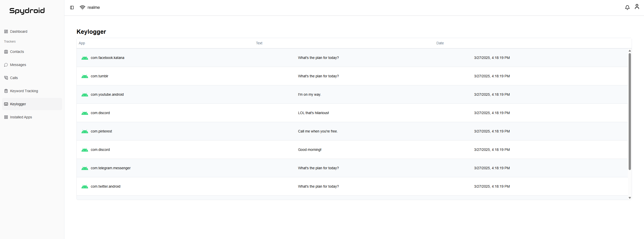Click the "I'm on my way." text

pyautogui.click(x=309, y=94)
